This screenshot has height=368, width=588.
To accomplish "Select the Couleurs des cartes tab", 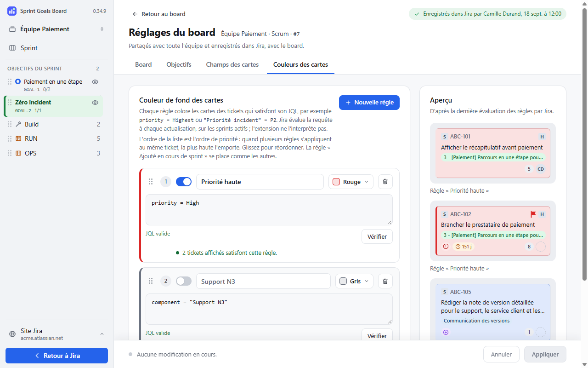I will [300, 64].
